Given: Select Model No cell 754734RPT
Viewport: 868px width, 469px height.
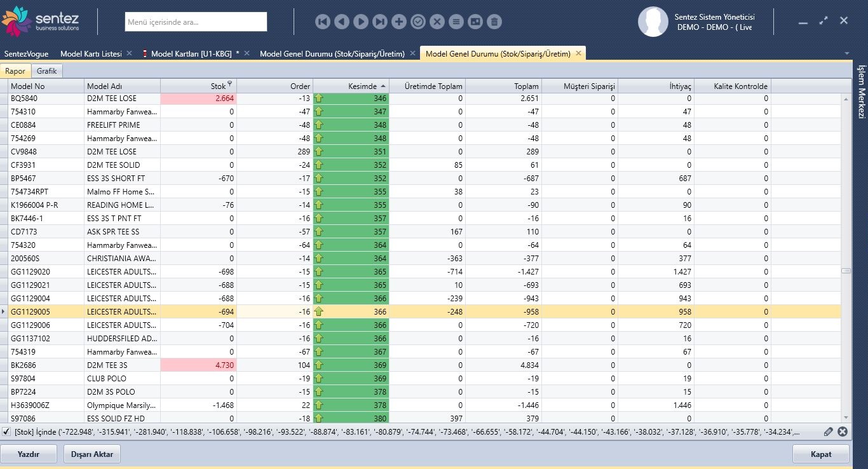Looking at the screenshot, I should click(46, 192).
